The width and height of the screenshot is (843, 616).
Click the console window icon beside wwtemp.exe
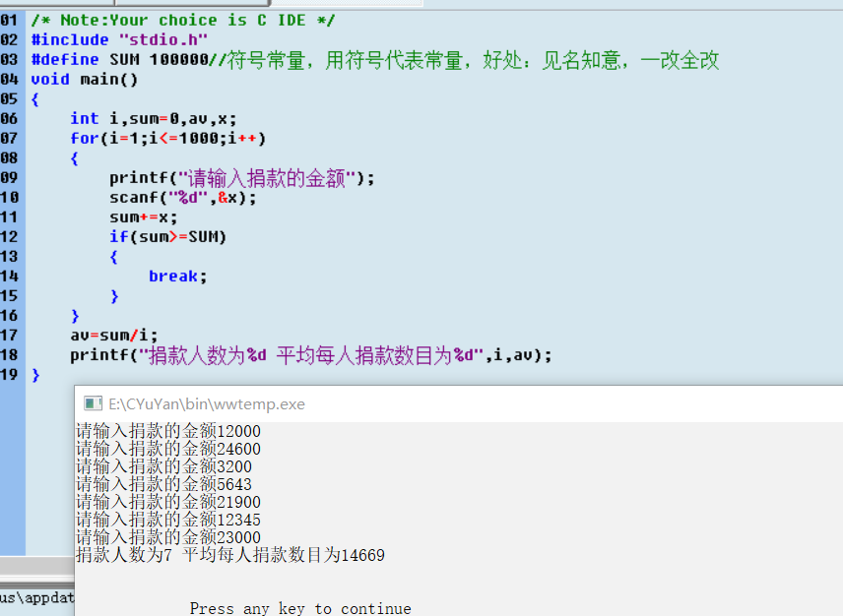pos(93,403)
